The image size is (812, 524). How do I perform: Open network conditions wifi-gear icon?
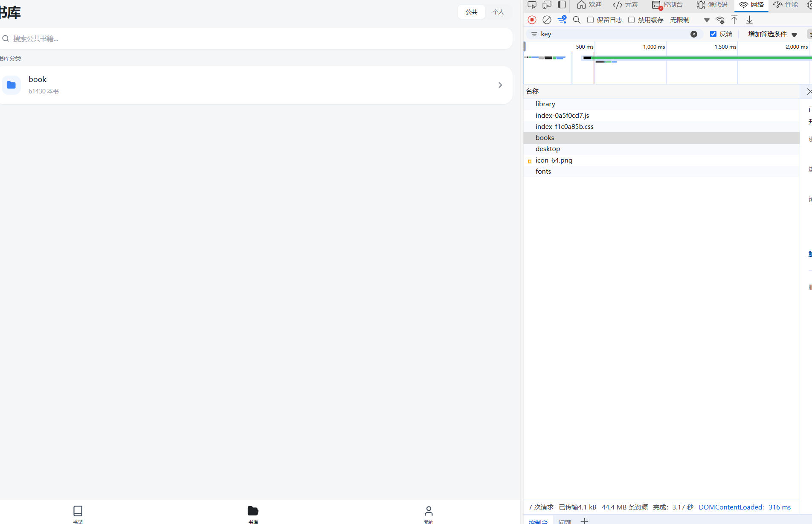coord(720,20)
